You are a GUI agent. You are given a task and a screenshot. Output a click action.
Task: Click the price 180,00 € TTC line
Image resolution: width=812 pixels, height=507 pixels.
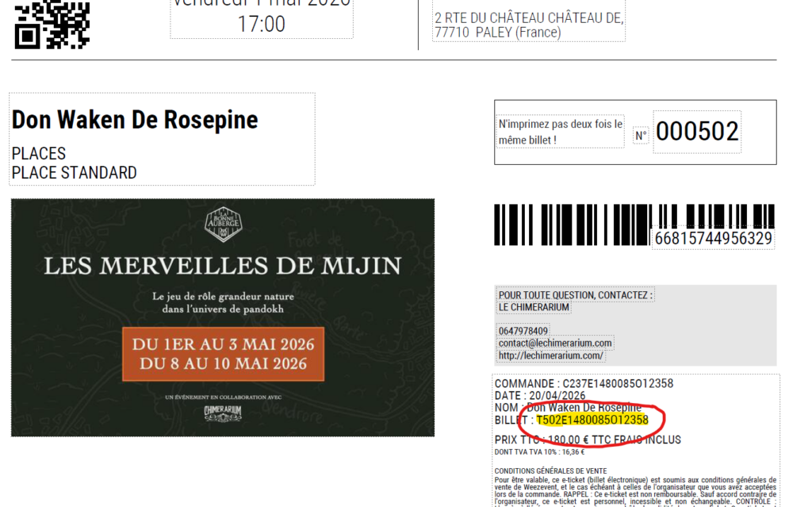[588, 440]
